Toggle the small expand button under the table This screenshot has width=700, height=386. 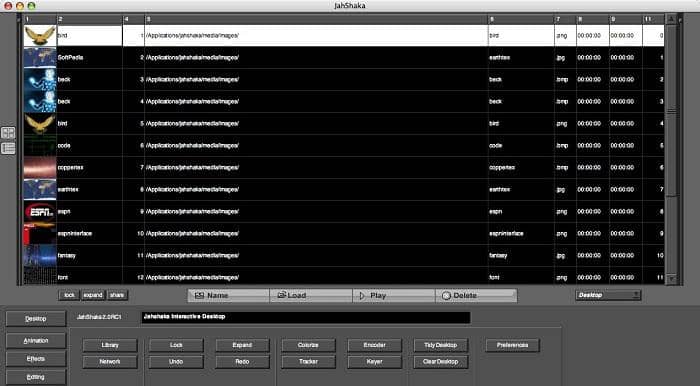(x=93, y=295)
